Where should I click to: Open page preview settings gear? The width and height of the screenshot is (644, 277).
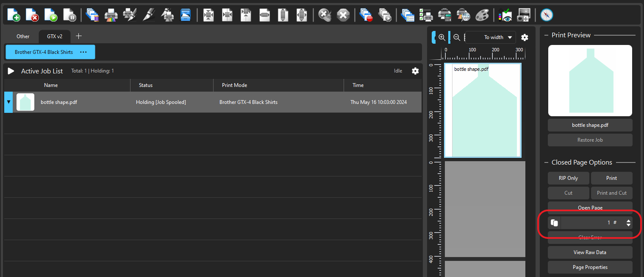point(525,37)
